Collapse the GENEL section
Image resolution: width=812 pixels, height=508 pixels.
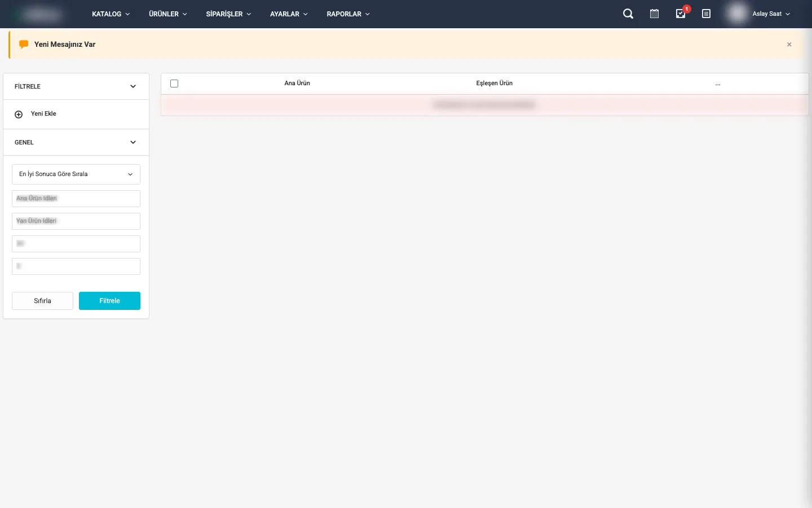click(x=133, y=142)
